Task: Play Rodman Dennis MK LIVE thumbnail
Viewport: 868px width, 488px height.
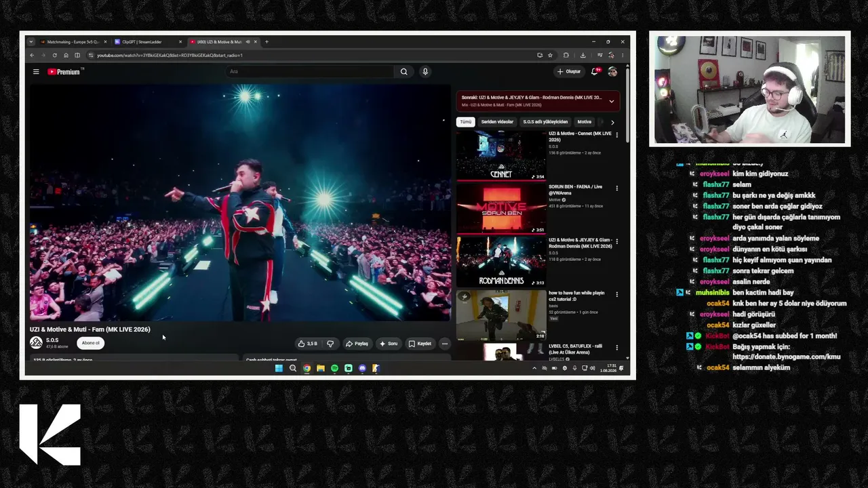Action: pos(501,262)
